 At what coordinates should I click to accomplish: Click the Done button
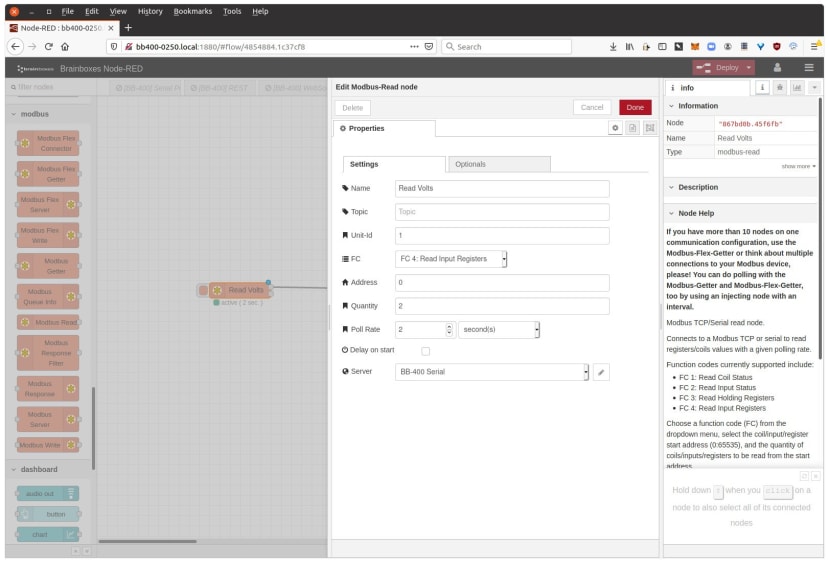tap(635, 107)
